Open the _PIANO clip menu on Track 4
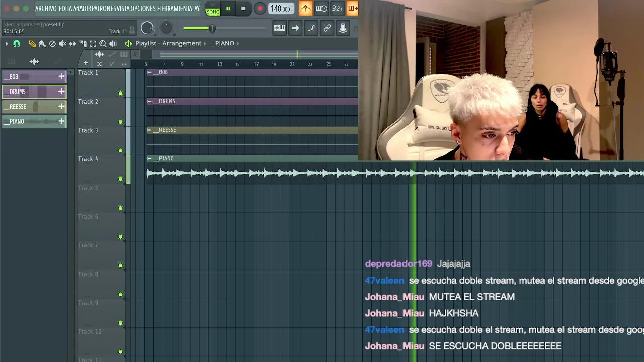Viewport: 644px width, 362px height. pyautogui.click(x=149, y=159)
